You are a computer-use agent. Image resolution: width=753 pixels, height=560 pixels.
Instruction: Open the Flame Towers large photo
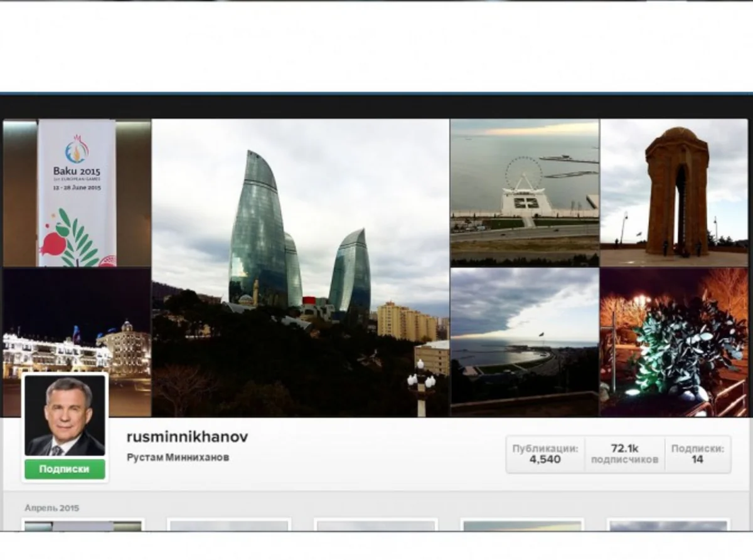(x=301, y=268)
